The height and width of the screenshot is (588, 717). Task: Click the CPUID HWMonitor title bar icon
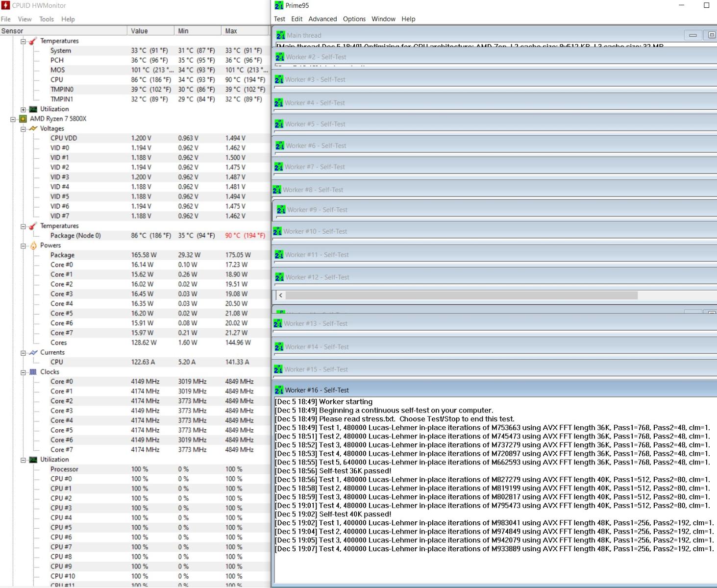5,5
